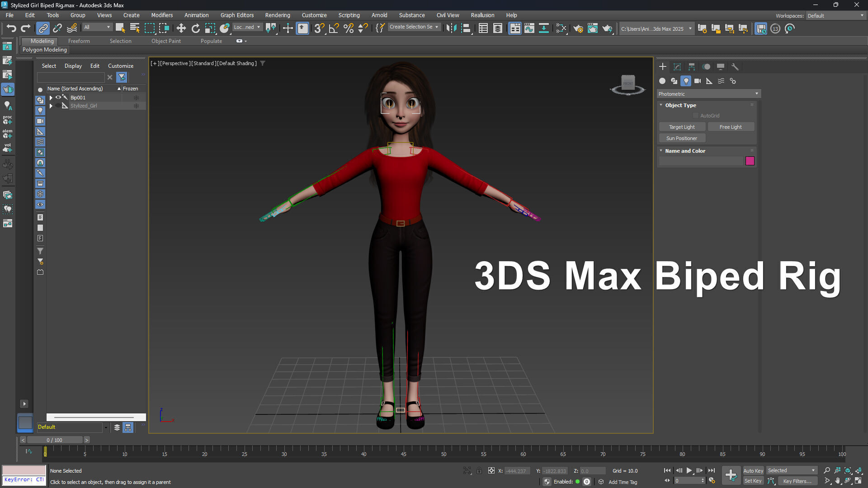Screen dimensions: 868x488
Task: Switch to the Modify command panel tab
Action: tap(677, 67)
